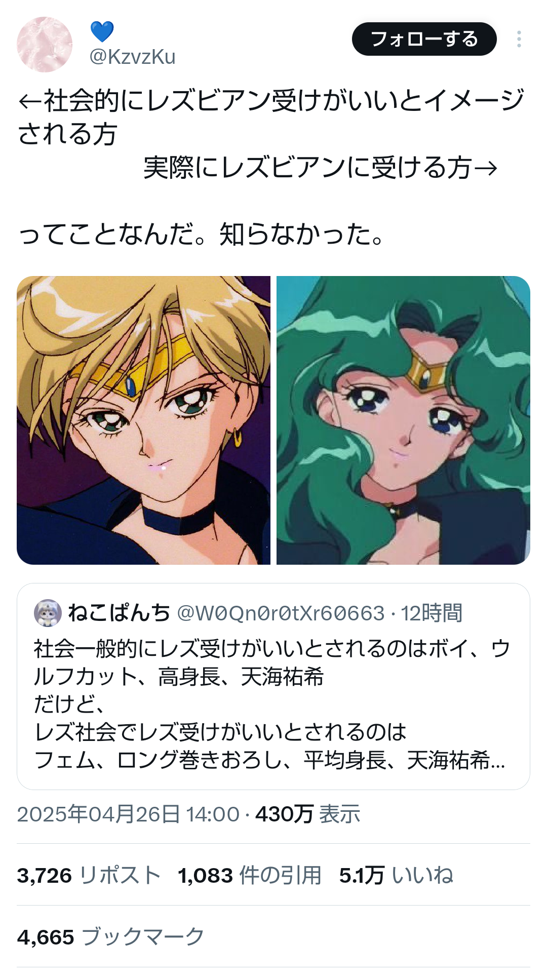Open the @W0Qn0r0tXr60663 handle

281,613
